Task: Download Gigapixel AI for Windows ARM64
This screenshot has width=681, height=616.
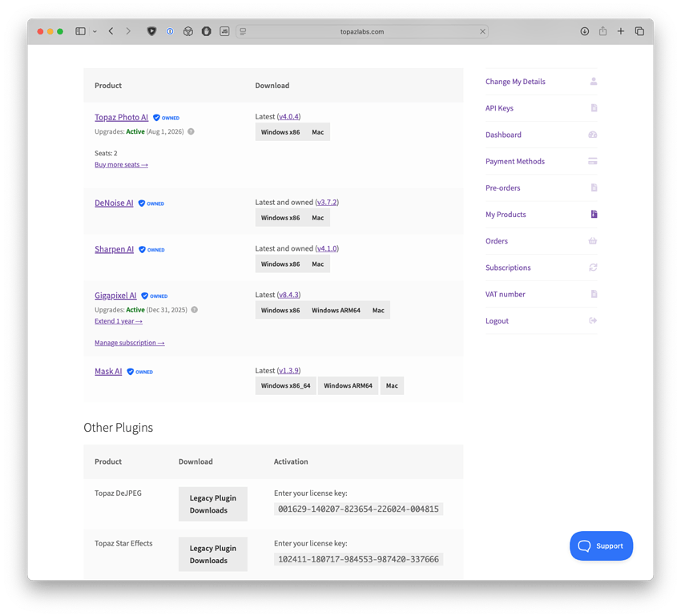Action: click(x=336, y=310)
